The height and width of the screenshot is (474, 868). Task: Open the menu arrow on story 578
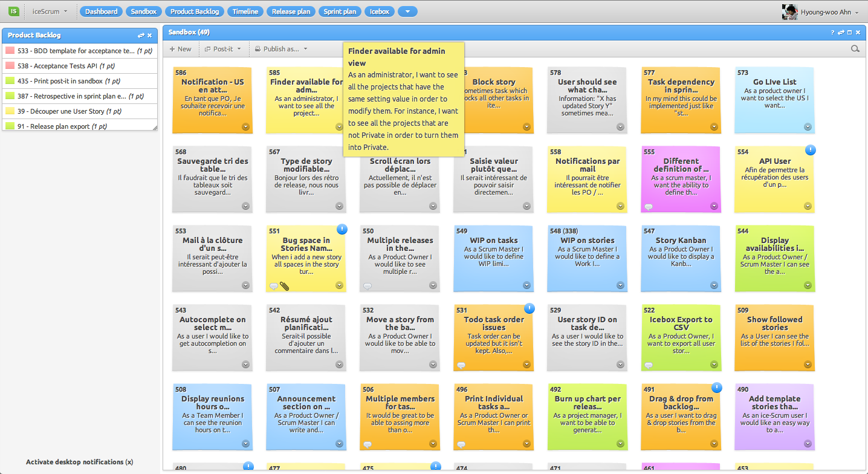[x=621, y=127]
